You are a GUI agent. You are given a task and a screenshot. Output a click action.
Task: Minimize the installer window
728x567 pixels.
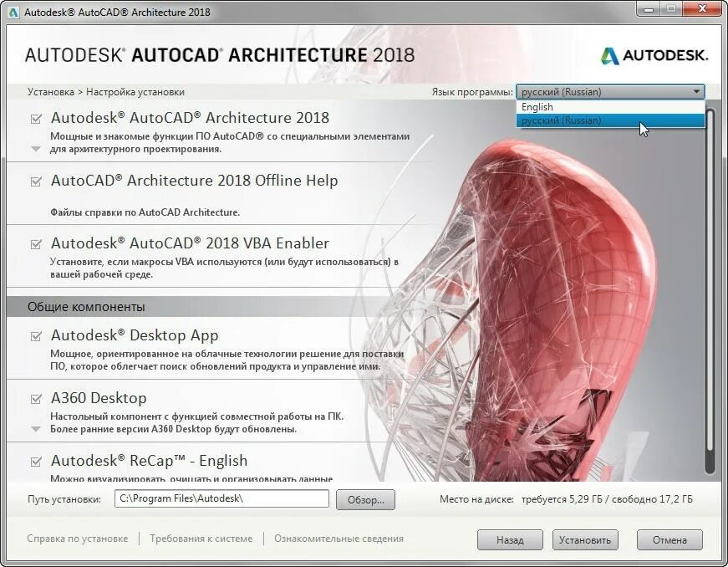(649, 9)
